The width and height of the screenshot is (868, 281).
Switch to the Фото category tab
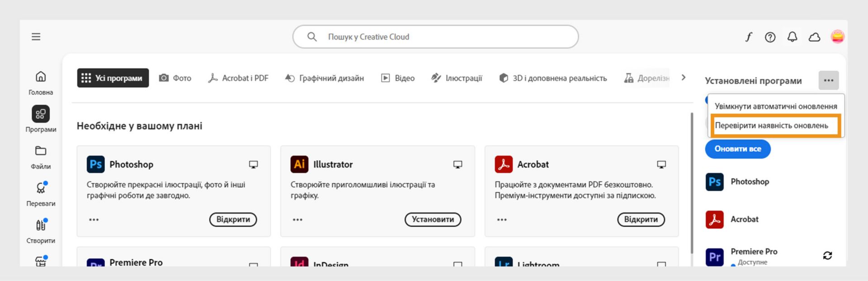[175, 78]
